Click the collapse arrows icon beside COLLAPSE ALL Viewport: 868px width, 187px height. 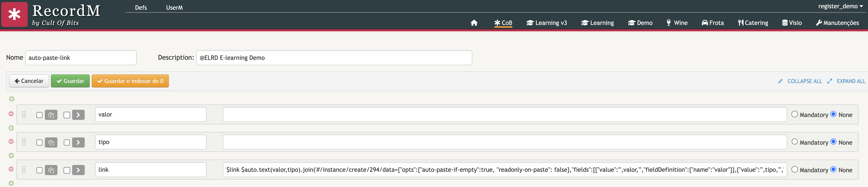click(x=780, y=81)
